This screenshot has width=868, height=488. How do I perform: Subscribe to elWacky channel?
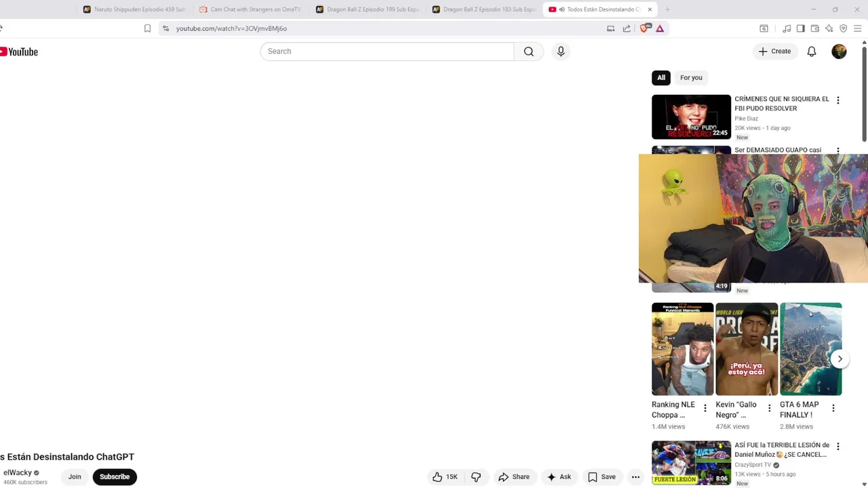tap(115, 477)
